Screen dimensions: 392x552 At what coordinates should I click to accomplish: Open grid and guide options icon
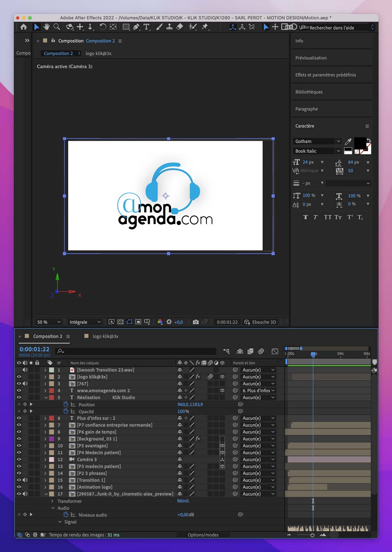pyautogui.click(x=147, y=322)
